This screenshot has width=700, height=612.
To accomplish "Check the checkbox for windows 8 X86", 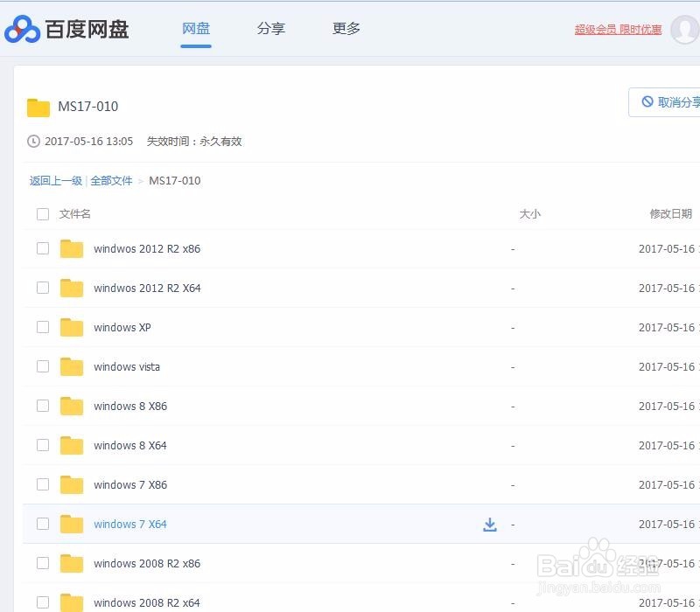I will (43, 406).
